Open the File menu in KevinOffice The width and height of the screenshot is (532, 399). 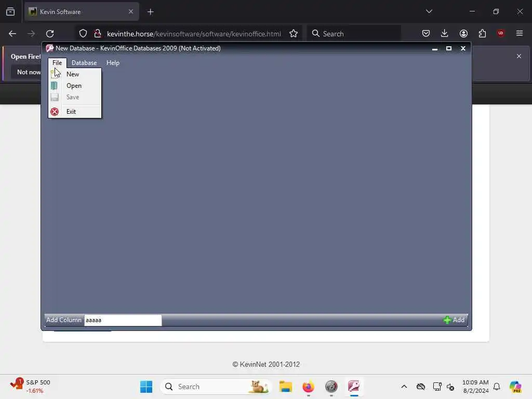[57, 63]
